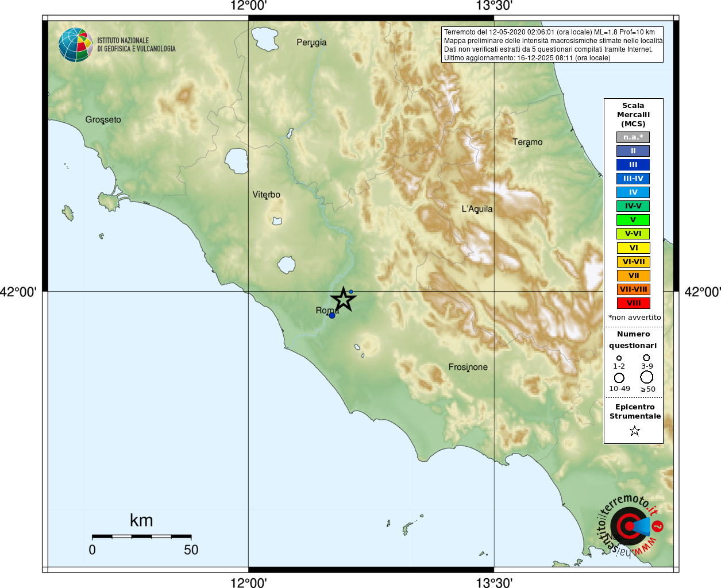The height and width of the screenshot is (588, 721).
Task: Select the yellow VI intensity swatch
Action: [633, 248]
